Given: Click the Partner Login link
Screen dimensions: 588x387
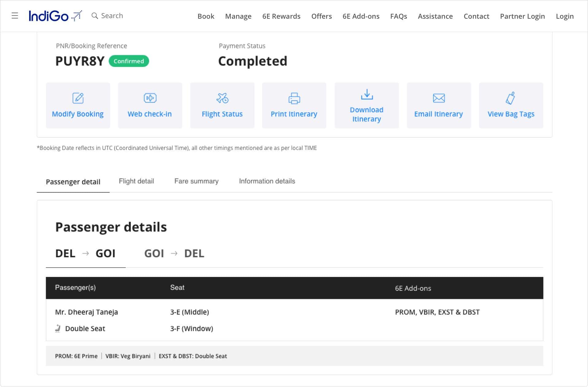Looking at the screenshot, I should (x=522, y=16).
